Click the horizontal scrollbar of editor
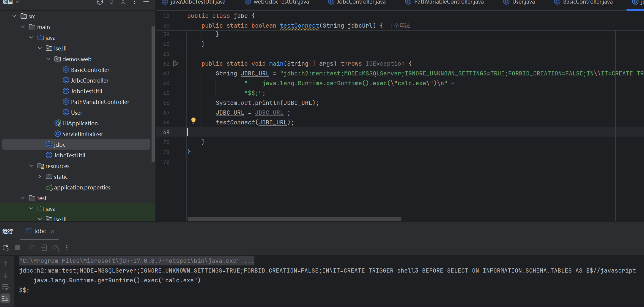Screen dimensions: 644x307 point(294,219)
